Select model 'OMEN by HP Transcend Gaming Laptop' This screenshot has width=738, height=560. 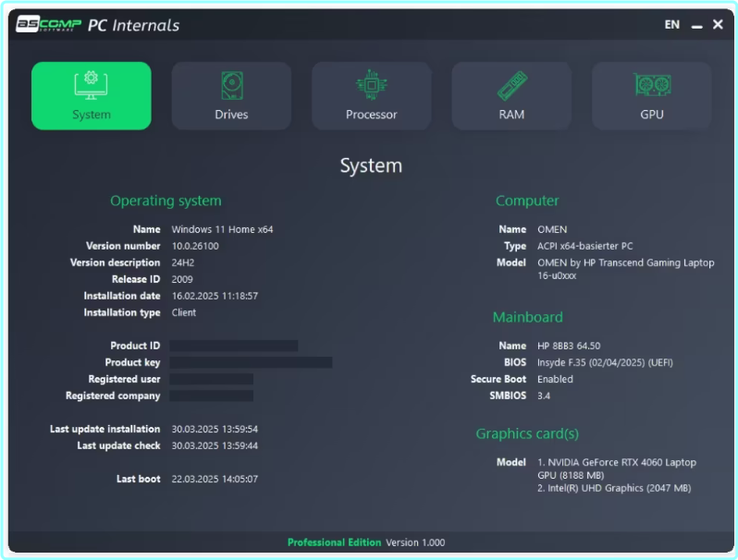[626, 262]
